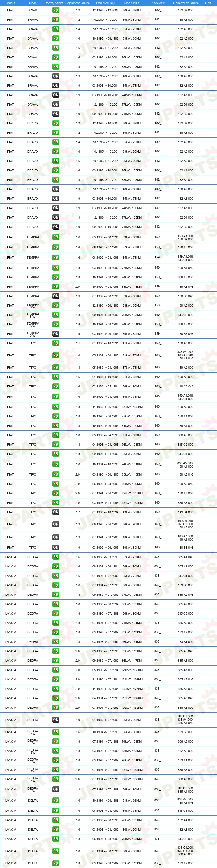Click the Nadwozie column header
Screen dimensions: 217x868
pos(158,3)
